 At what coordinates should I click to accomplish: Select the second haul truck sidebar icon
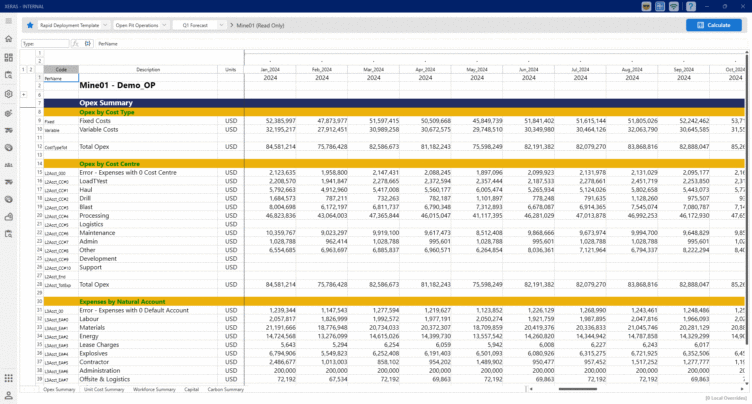[x=9, y=182]
